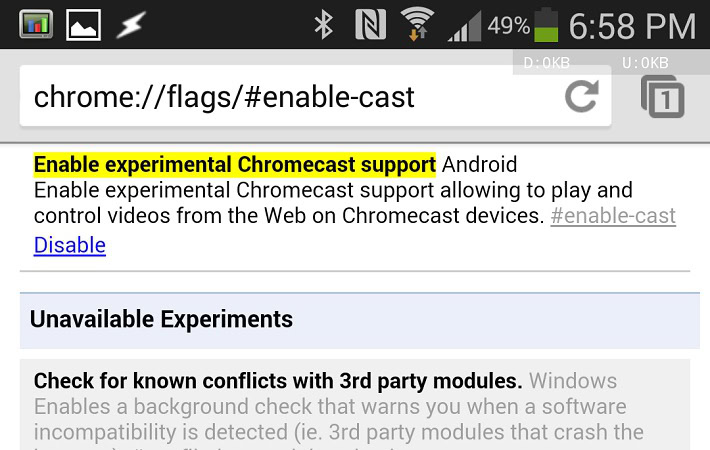This screenshot has height=450, width=710.
Task: Tap the NFC status icon
Action: click(x=370, y=24)
